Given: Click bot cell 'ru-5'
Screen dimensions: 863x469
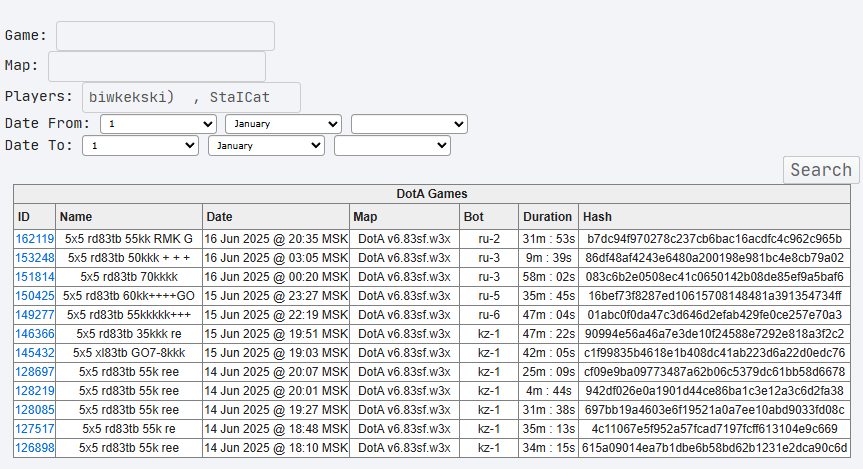Looking at the screenshot, I should pos(489,296).
